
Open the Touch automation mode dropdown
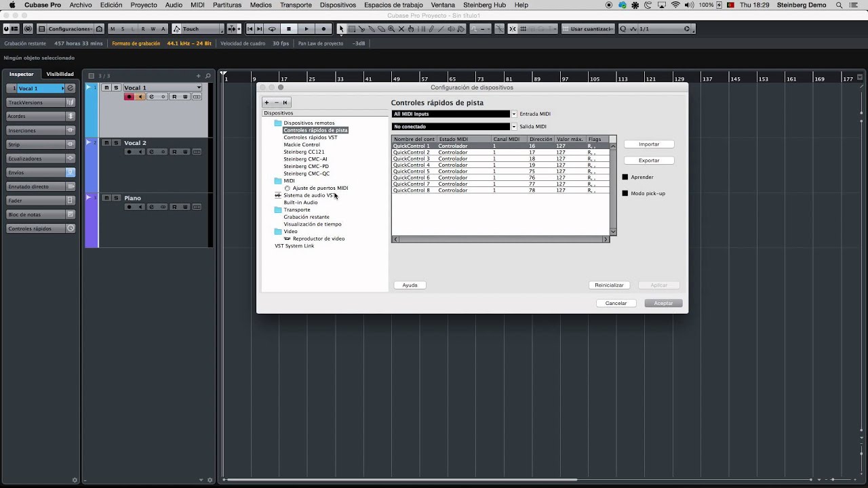(x=197, y=29)
